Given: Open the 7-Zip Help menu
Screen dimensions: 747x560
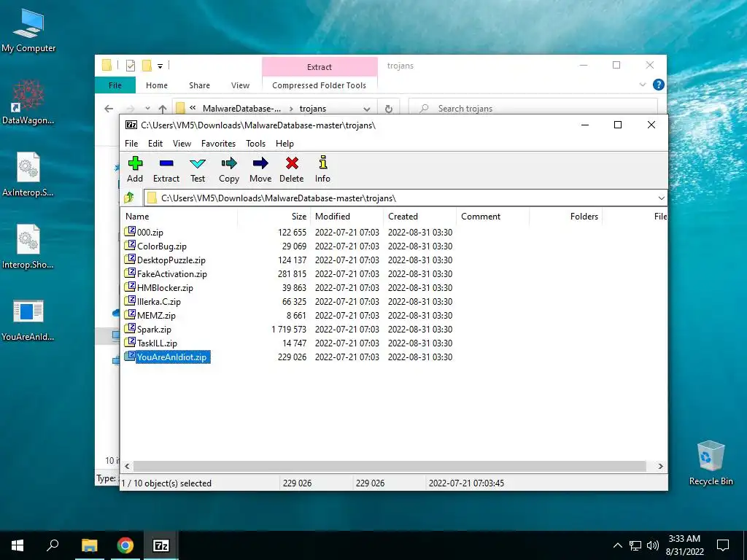Looking at the screenshot, I should click(285, 144).
